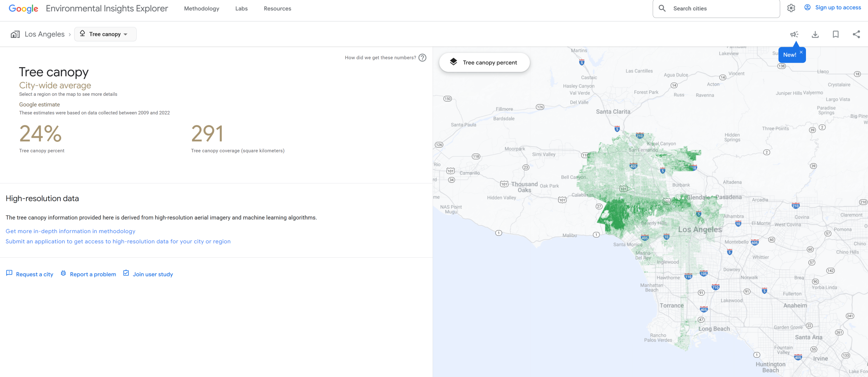The width and height of the screenshot is (868, 377).
Task: Open the Tree canopy percent layer selector
Action: [x=484, y=62]
